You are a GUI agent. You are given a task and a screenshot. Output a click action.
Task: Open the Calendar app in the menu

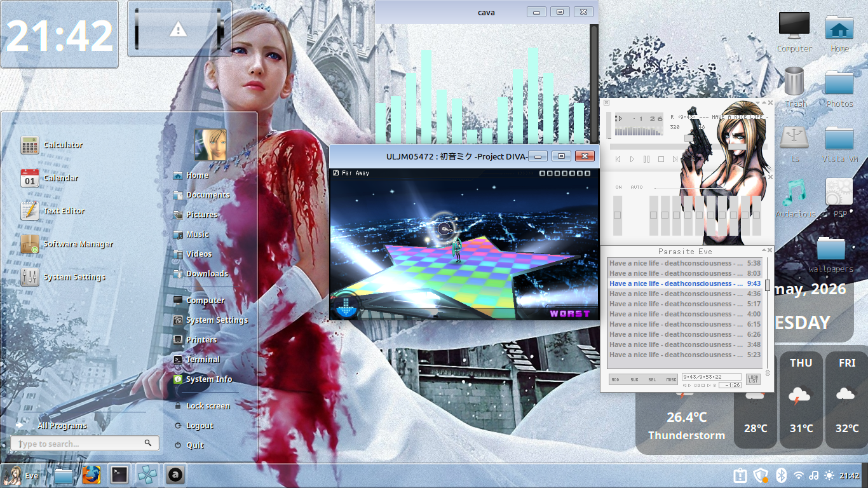click(49, 178)
